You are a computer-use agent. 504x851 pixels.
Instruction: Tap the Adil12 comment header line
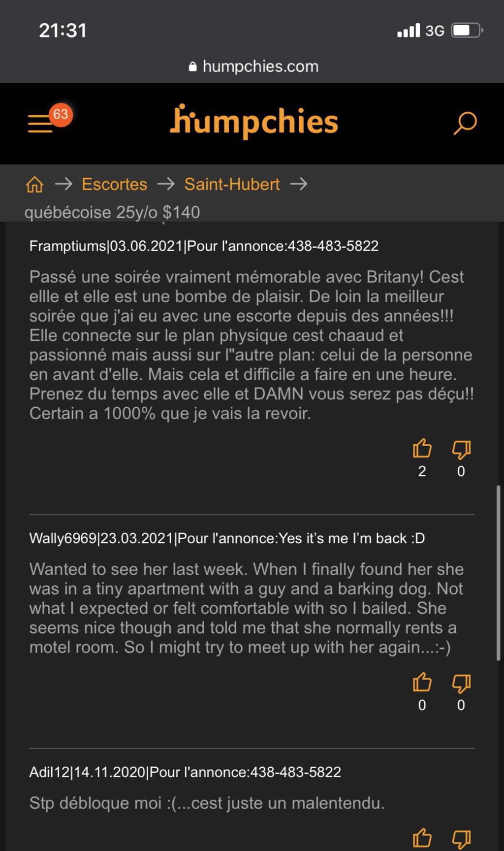point(185,772)
